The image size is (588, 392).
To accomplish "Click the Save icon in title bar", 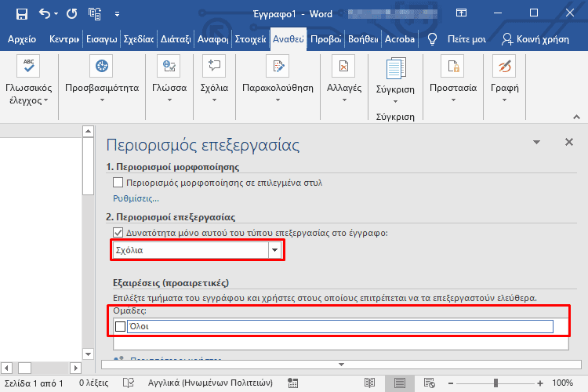I will coord(21,13).
